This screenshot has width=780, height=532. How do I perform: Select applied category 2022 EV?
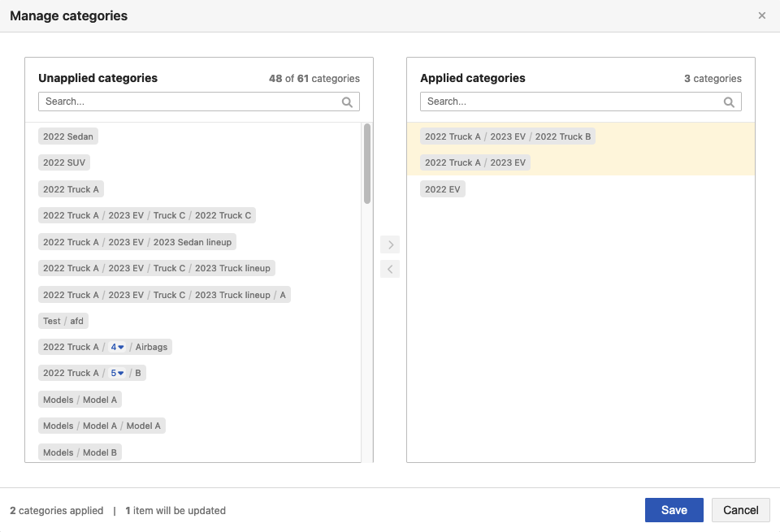click(443, 189)
